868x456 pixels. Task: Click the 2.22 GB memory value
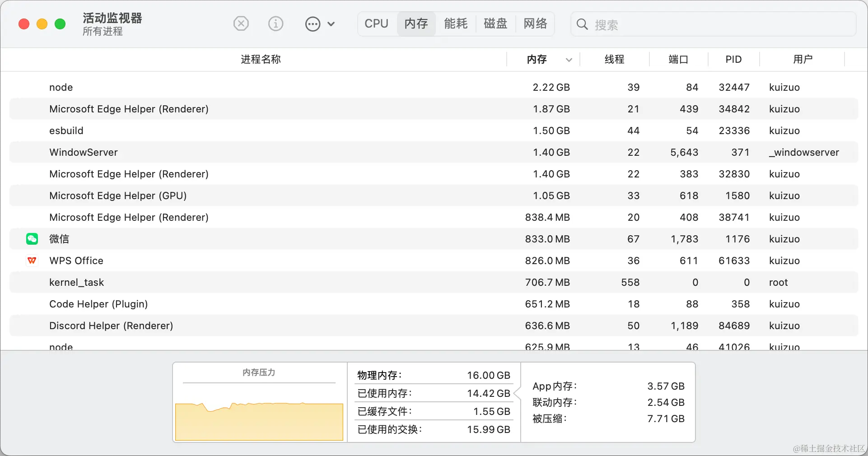click(551, 87)
